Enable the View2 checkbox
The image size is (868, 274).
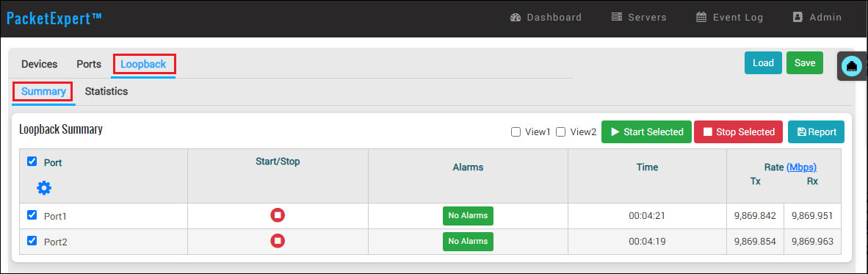pos(560,131)
